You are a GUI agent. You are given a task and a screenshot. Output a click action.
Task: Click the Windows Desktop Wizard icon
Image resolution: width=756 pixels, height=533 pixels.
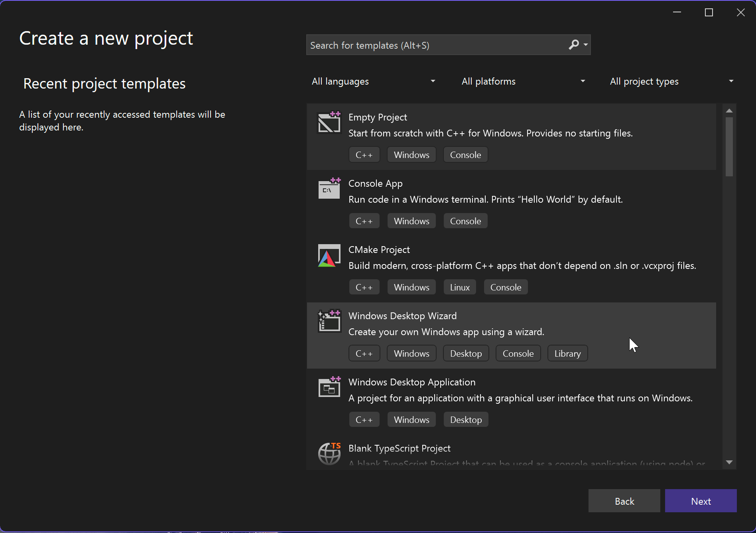329,321
